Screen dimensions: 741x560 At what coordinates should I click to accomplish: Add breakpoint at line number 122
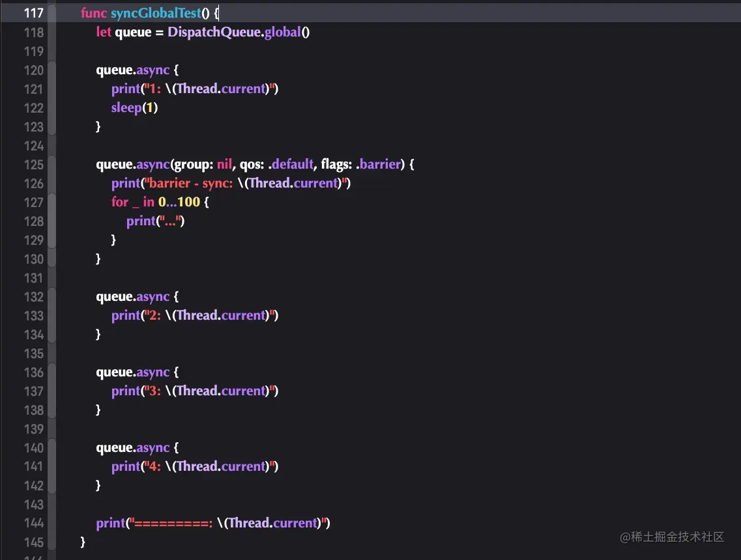pyautogui.click(x=33, y=107)
